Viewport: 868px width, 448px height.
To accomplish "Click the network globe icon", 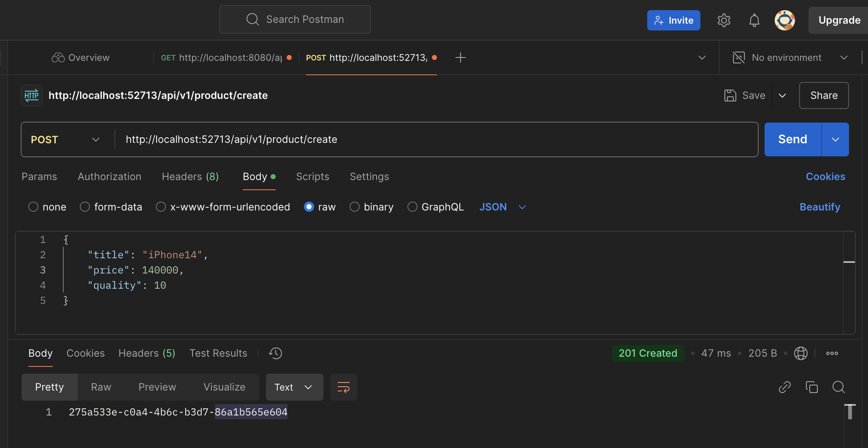I will 800,353.
